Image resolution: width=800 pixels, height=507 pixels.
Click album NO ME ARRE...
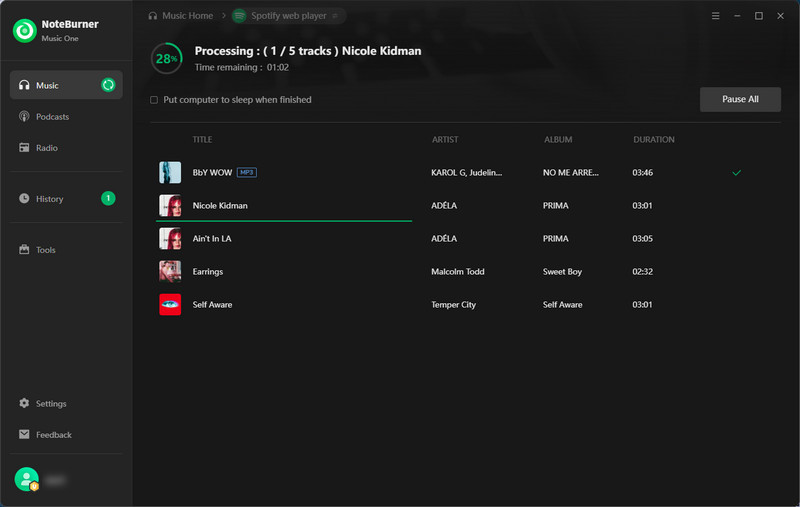(x=570, y=172)
